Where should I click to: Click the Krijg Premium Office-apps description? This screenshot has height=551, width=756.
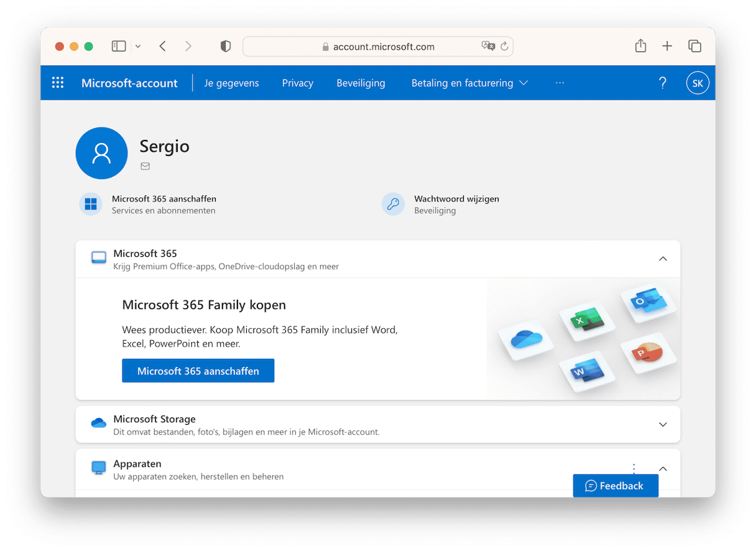point(226,267)
